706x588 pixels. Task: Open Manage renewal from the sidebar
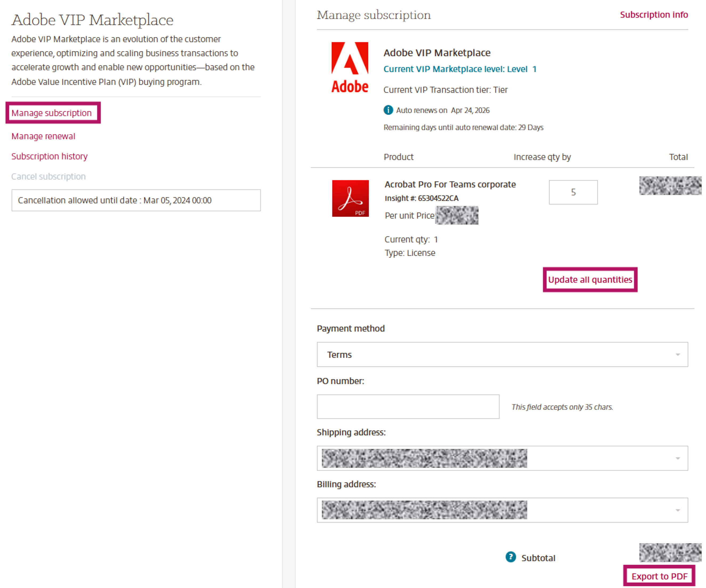pyautogui.click(x=43, y=136)
